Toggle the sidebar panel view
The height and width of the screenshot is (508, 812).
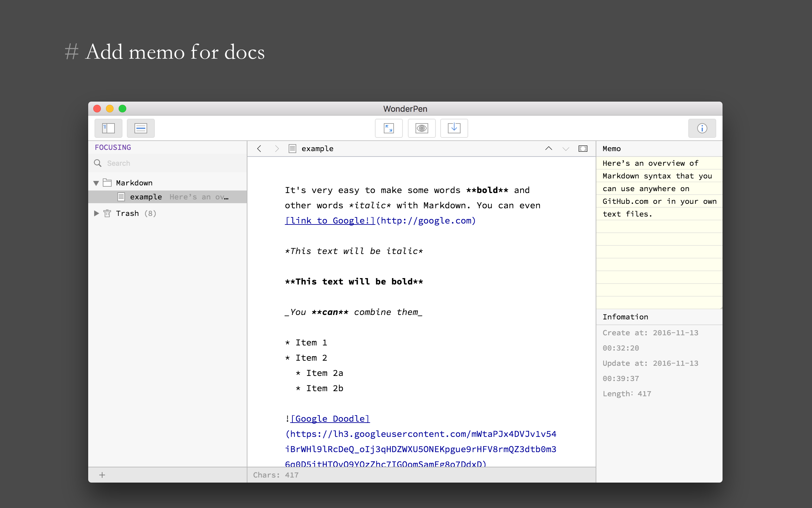108,128
